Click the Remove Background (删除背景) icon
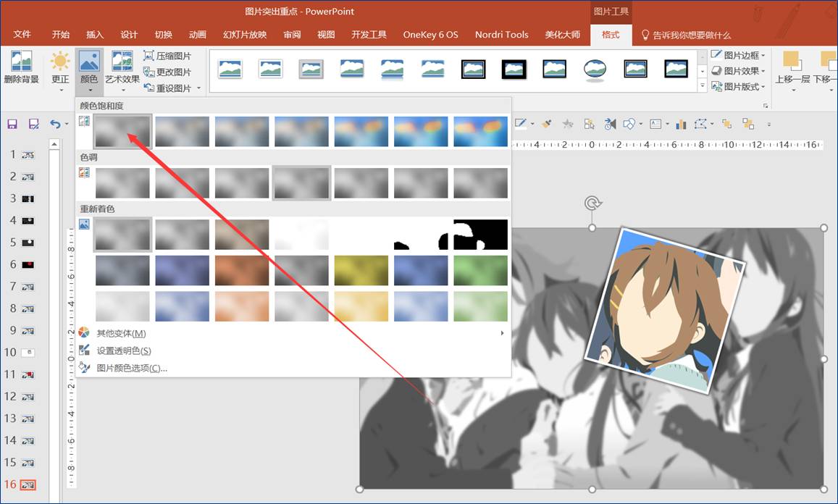 point(22,67)
